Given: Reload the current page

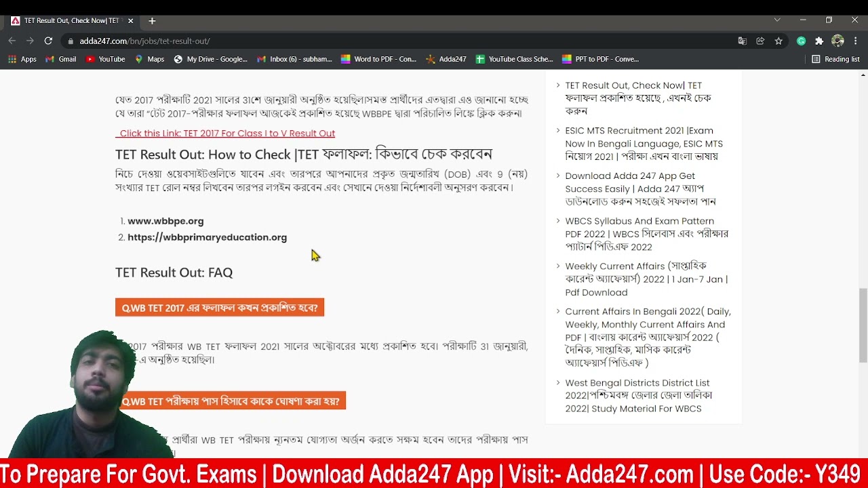Looking at the screenshot, I should click(48, 41).
